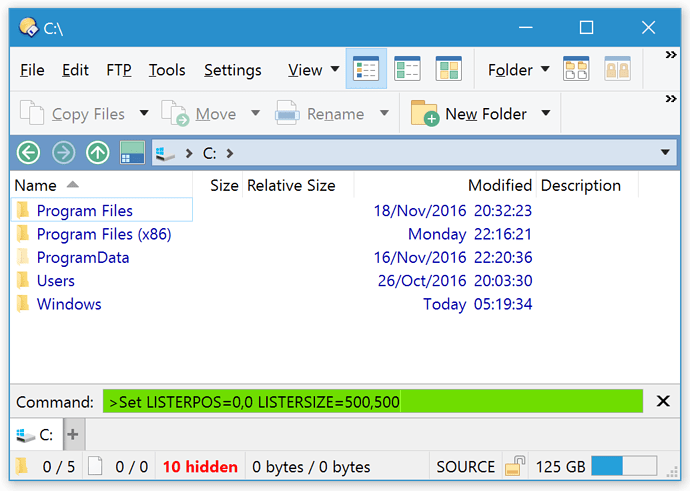Image resolution: width=690 pixels, height=491 pixels.
Task: Add a new folder tab with plus
Action: coord(73,435)
